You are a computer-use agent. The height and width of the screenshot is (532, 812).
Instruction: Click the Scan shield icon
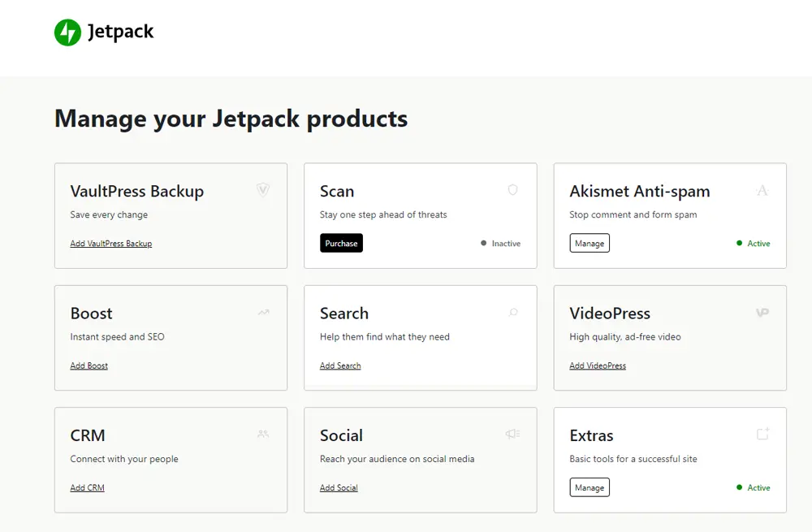point(512,189)
